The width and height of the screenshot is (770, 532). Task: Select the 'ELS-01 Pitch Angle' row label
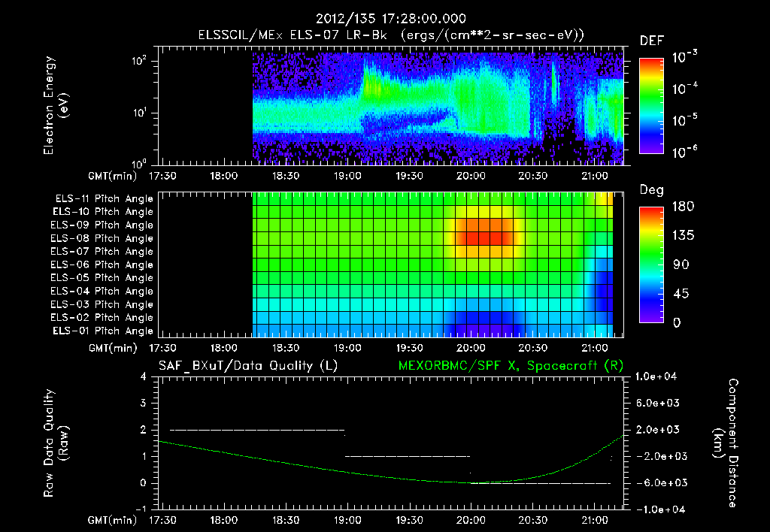pos(103,331)
